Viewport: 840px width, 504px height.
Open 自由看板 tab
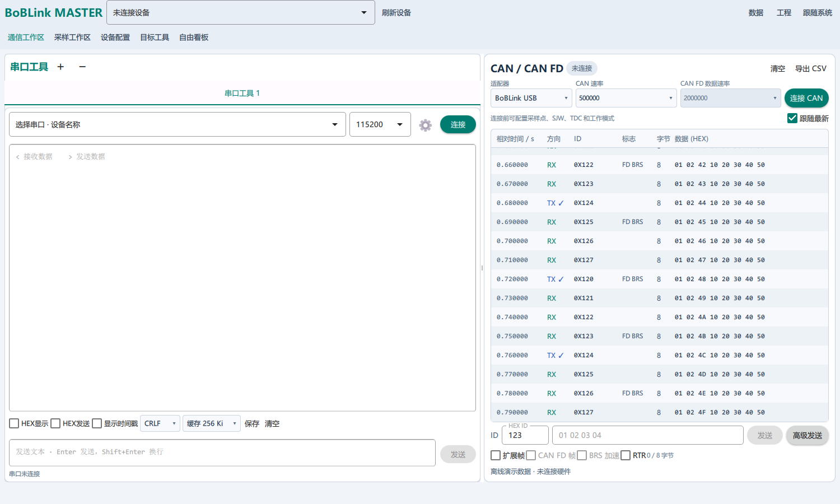(x=194, y=38)
